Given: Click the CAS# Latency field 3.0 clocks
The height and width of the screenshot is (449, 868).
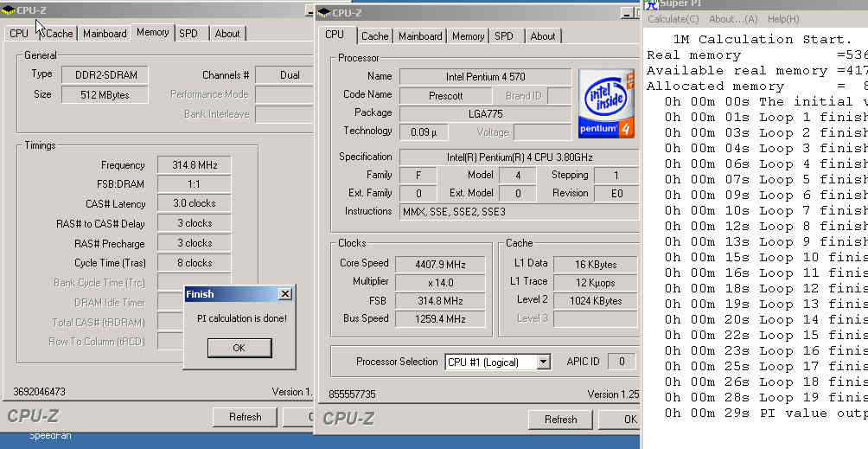Looking at the screenshot, I should 194,204.
